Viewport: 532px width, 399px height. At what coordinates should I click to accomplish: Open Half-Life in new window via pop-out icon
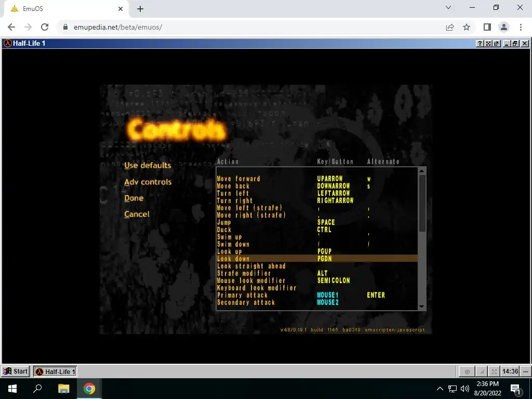click(x=496, y=44)
